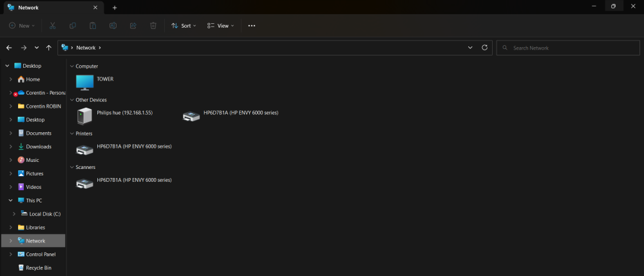Expand the Libraries tree node
Image resolution: width=644 pixels, height=276 pixels.
(x=10, y=228)
